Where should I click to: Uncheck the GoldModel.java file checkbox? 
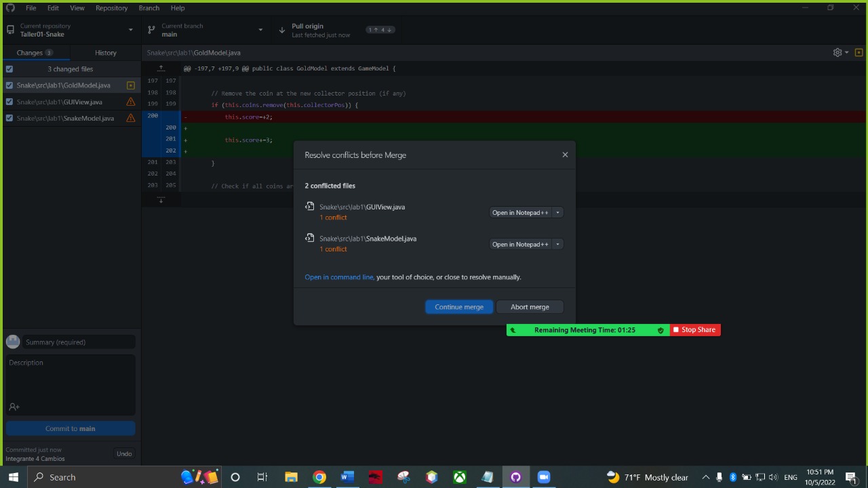(x=9, y=85)
